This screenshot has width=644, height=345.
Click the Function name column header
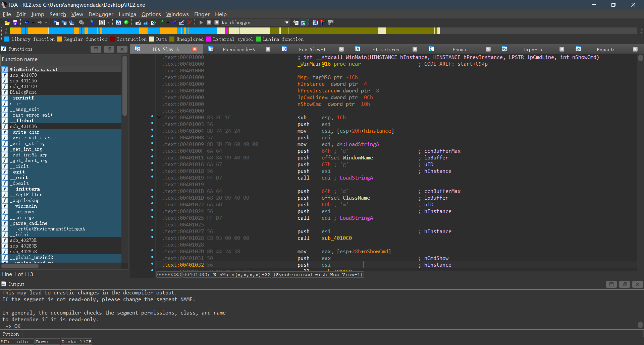pos(61,59)
